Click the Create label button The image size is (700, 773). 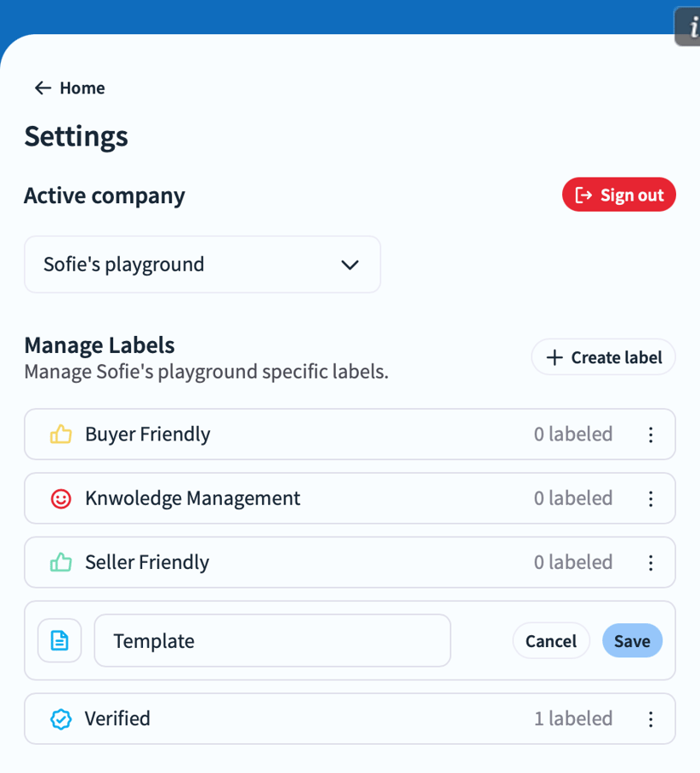click(x=603, y=357)
